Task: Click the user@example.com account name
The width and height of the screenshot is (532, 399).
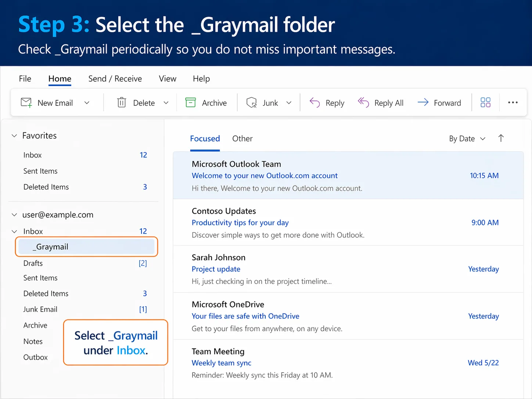Action: point(58,215)
